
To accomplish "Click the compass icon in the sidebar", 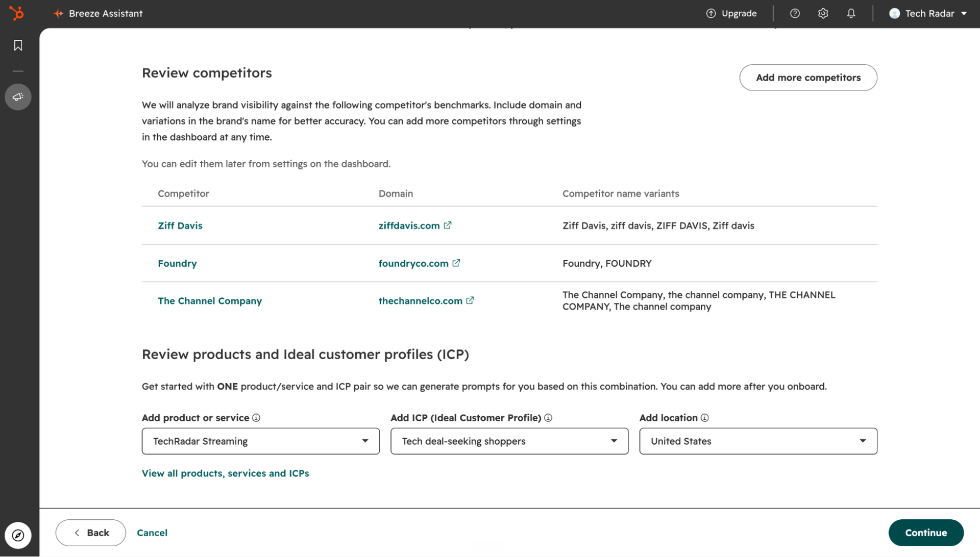I will (18, 535).
